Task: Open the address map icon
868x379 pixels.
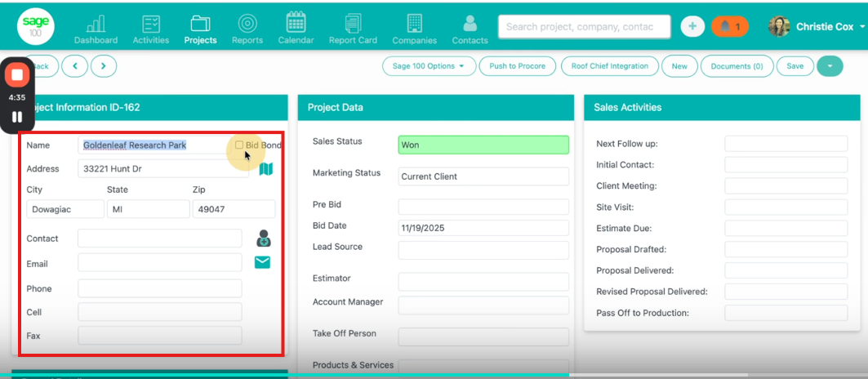Action: point(265,169)
